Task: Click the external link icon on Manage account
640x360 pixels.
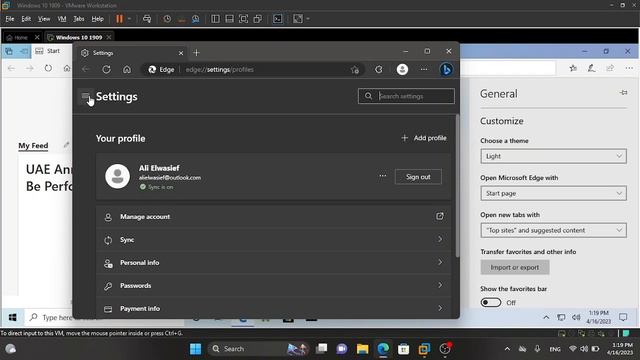Action: [440, 216]
